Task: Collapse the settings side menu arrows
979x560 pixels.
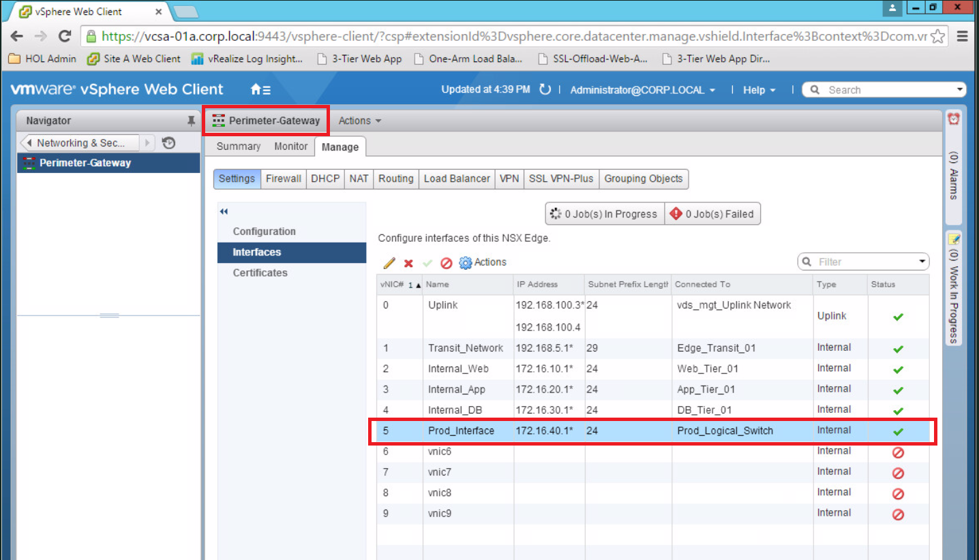Action: tap(224, 212)
